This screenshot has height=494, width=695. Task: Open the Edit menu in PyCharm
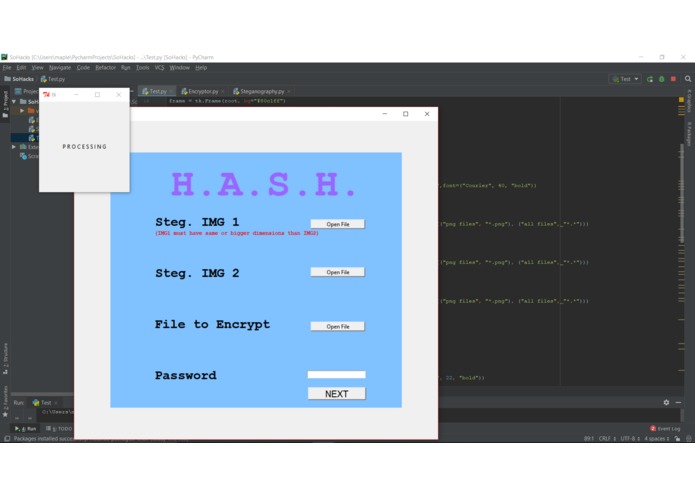click(21, 68)
